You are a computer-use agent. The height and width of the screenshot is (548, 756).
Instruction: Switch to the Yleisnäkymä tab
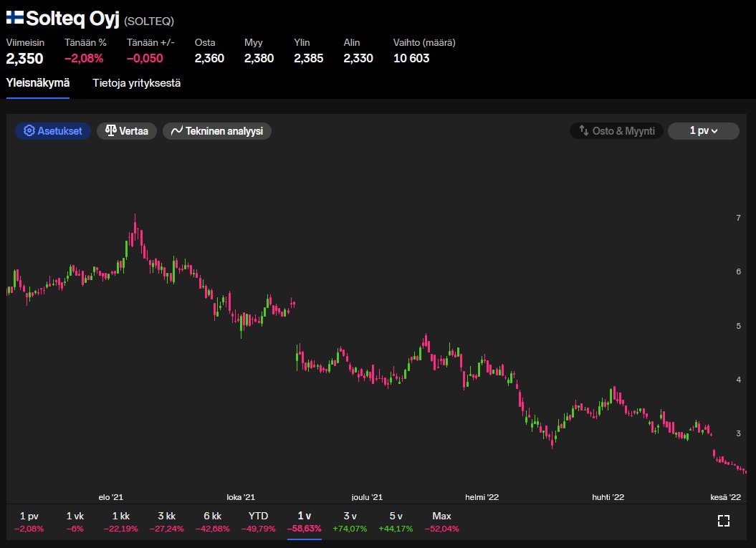pos(37,83)
